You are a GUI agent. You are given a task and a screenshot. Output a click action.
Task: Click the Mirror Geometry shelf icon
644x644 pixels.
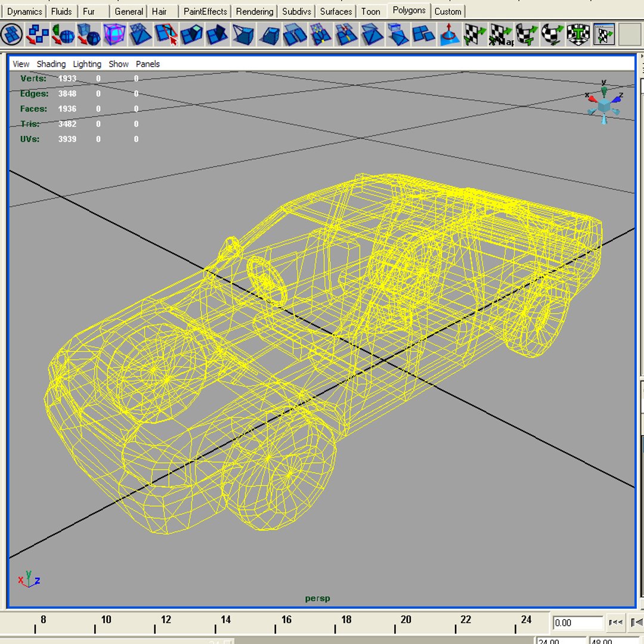(63, 35)
